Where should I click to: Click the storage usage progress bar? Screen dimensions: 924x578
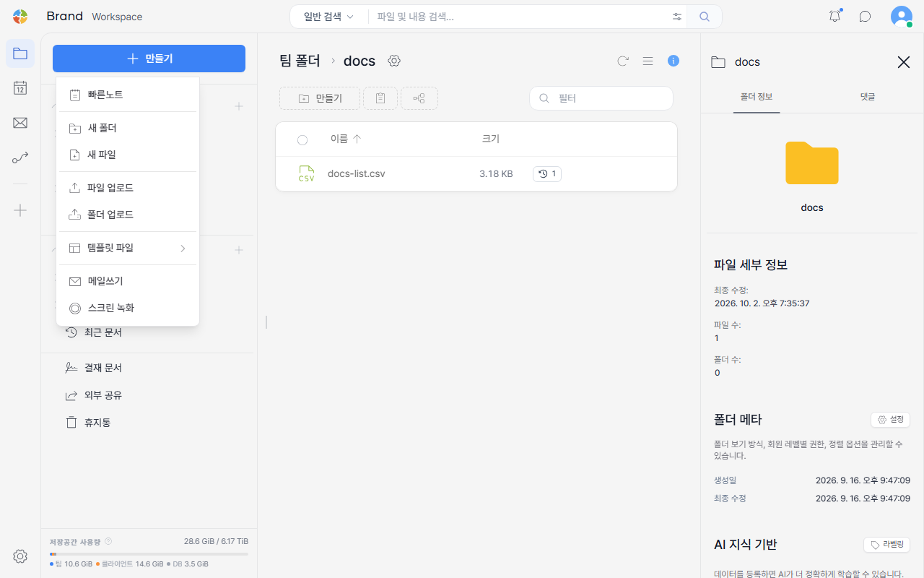coord(149,554)
